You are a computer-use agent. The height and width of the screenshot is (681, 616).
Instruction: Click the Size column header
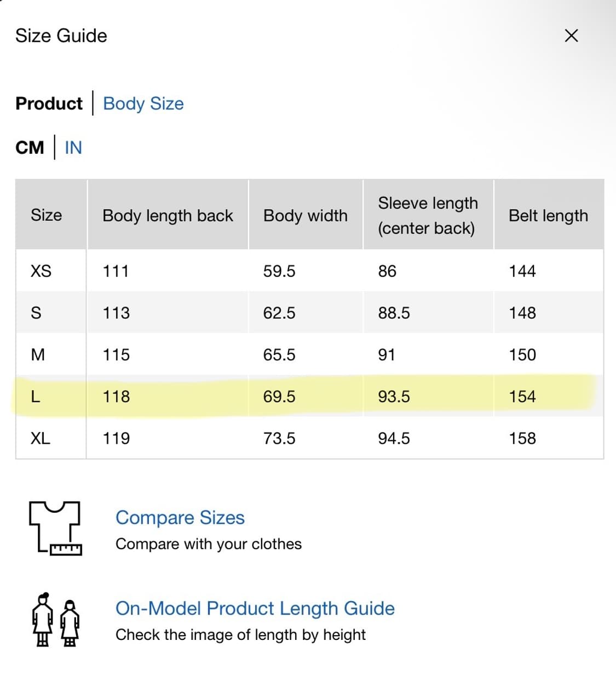tap(47, 215)
